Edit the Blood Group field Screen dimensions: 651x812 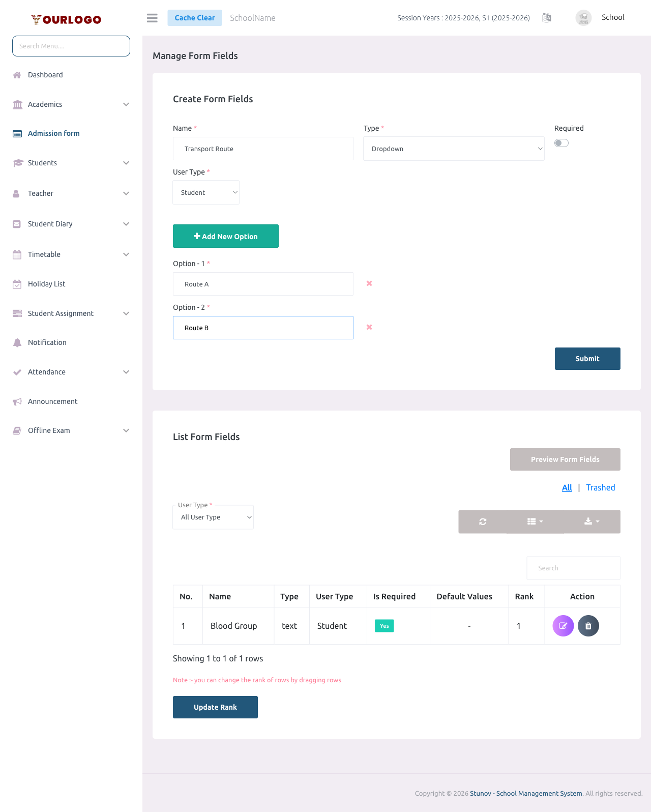563,626
